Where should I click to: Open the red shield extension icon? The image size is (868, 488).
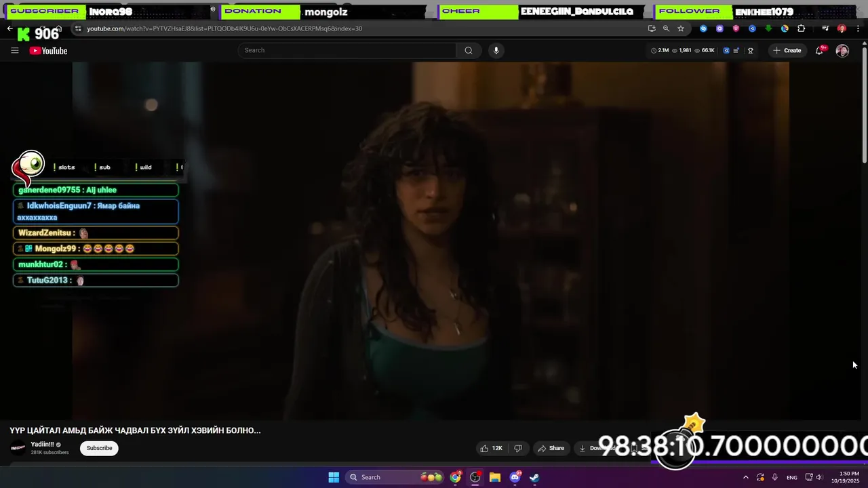(x=736, y=28)
